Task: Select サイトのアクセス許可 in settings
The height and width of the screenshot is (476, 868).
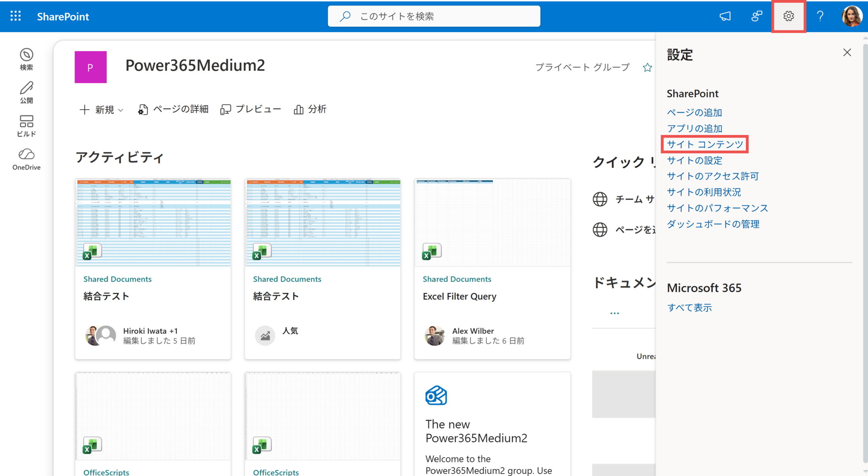Action: click(x=713, y=176)
